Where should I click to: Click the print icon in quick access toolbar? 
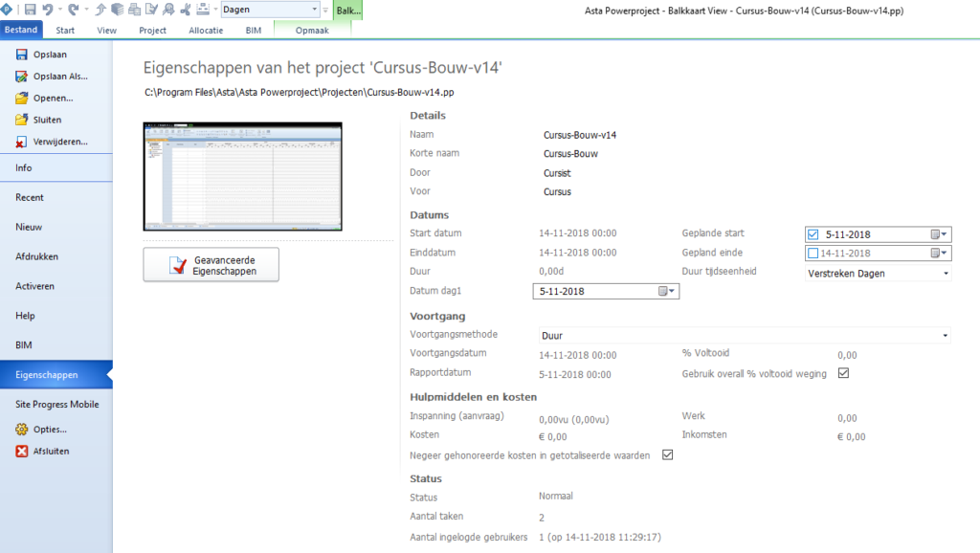click(134, 10)
